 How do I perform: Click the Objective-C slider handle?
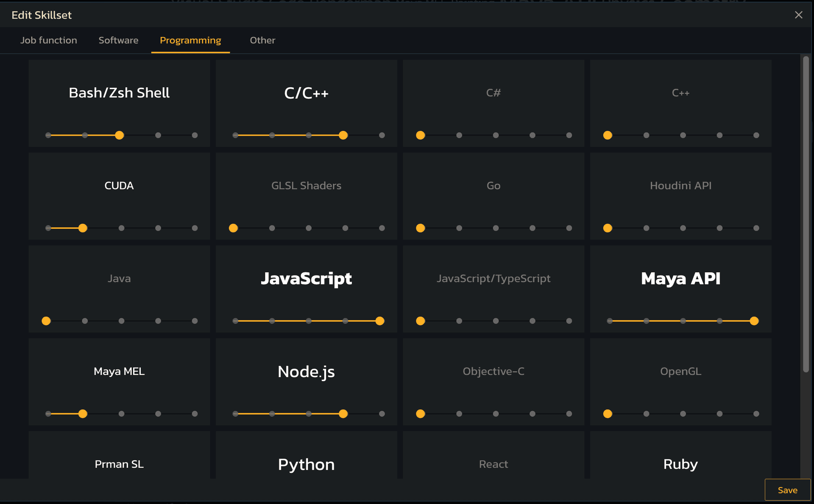pos(421,414)
